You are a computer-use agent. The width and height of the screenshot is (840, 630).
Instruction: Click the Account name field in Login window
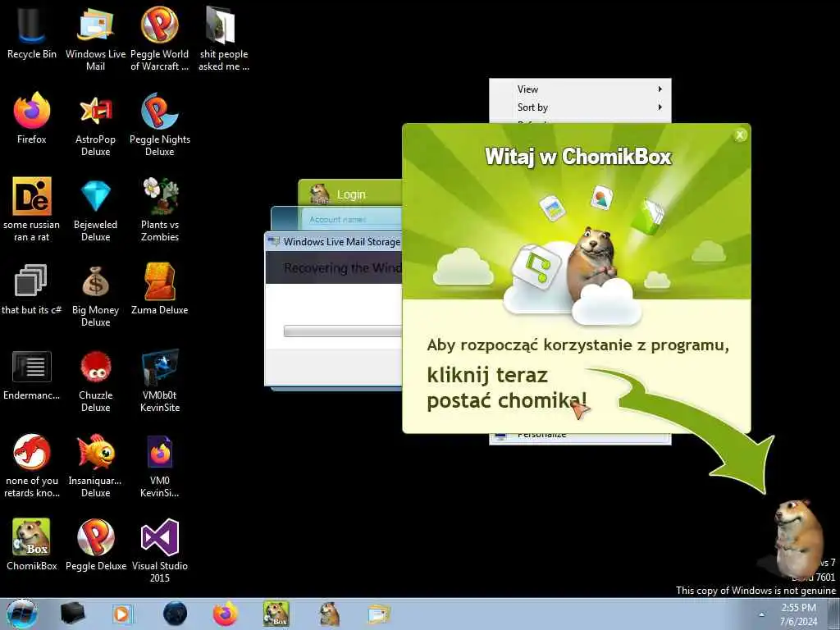tap(351, 219)
